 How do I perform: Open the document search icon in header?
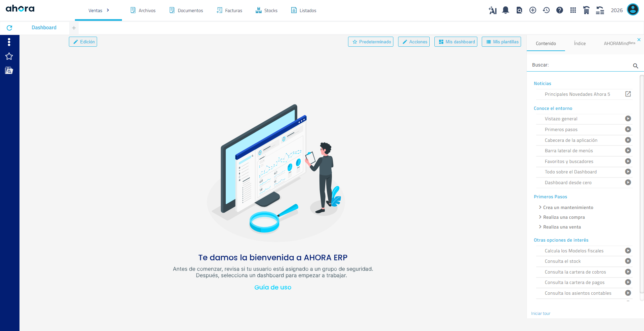[519, 10]
